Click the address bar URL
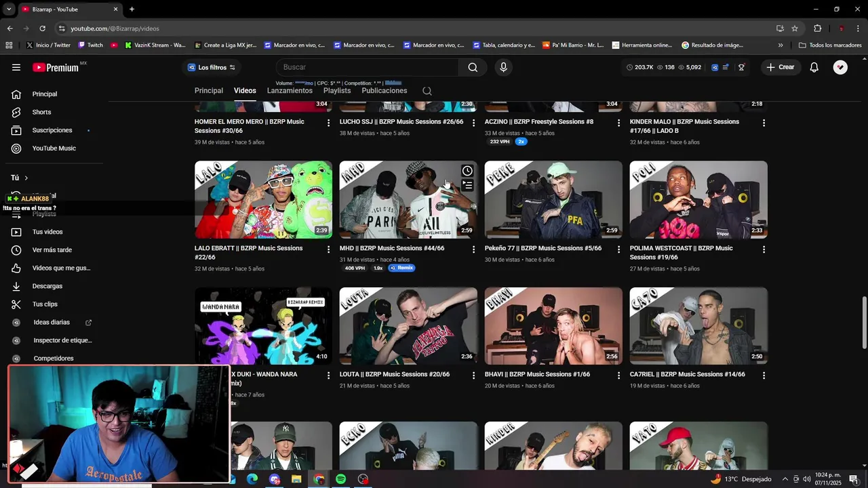The width and height of the screenshot is (868, 488). [115, 28]
